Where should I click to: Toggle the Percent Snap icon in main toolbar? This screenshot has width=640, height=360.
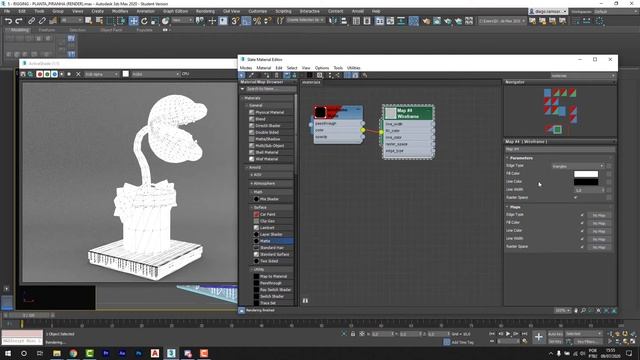[x=257, y=21]
